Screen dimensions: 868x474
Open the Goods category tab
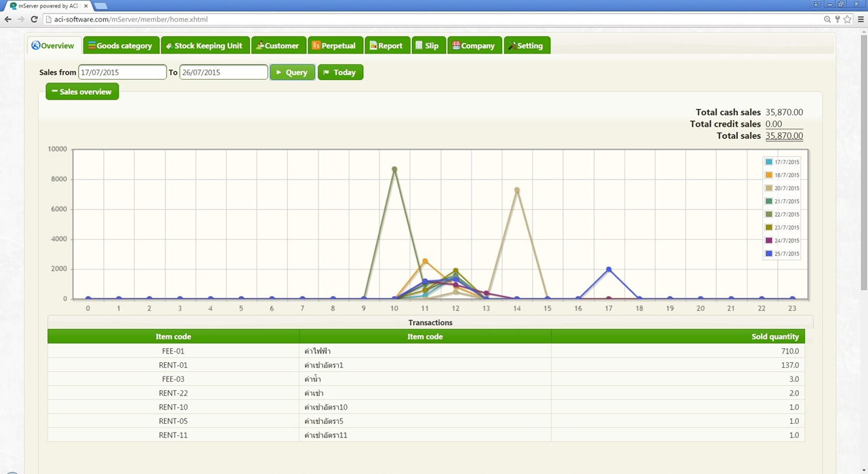coord(121,45)
